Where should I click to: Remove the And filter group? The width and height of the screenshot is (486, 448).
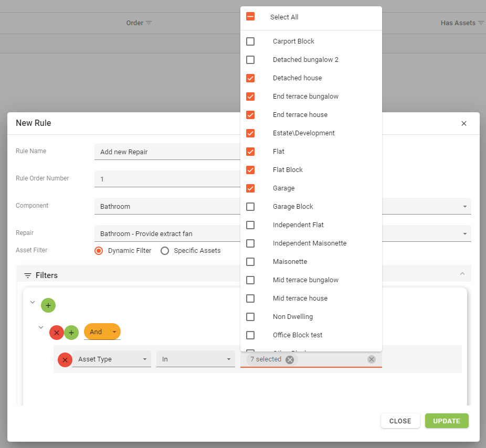57,332
